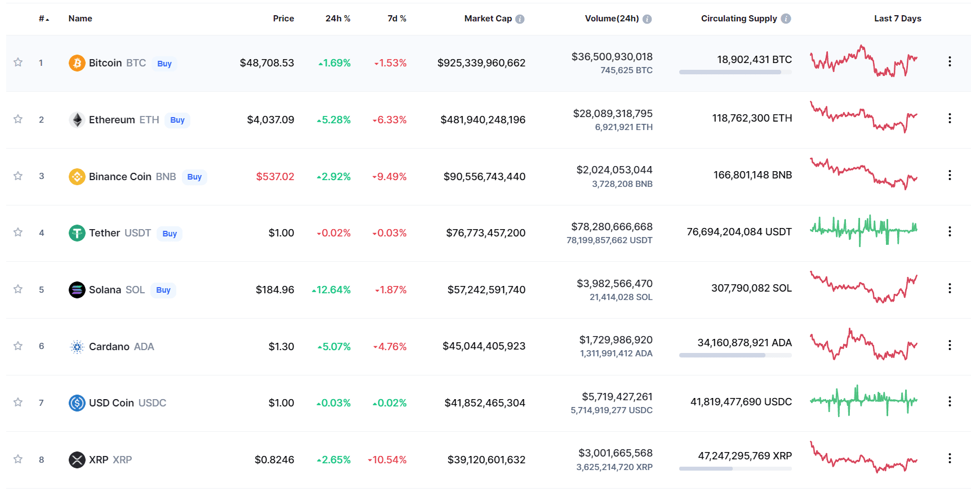Sort by the Price column header

[x=283, y=19]
